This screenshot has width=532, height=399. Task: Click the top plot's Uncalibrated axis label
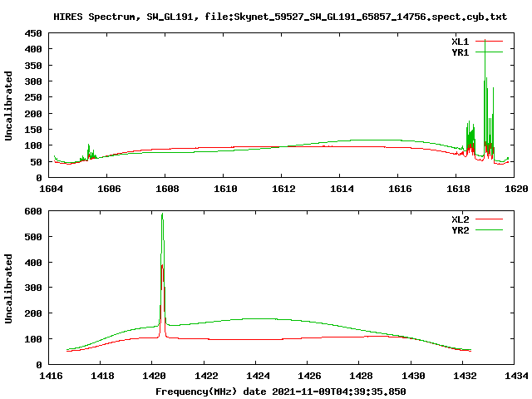pyautogui.click(x=8, y=106)
